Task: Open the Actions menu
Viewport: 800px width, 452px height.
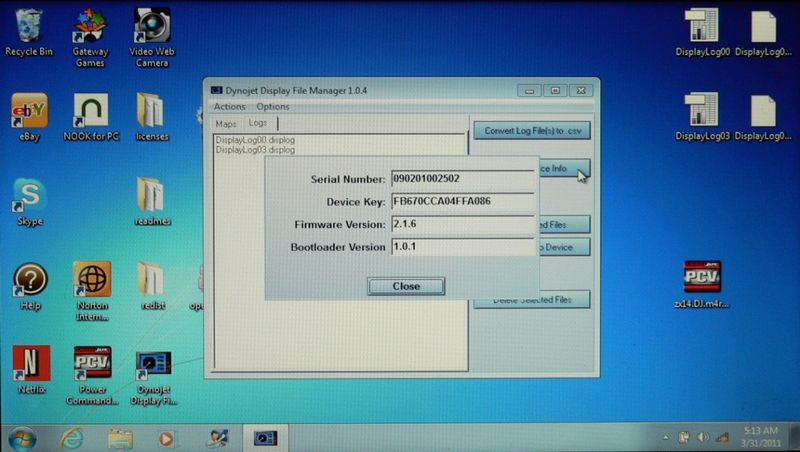Action: click(x=229, y=106)
